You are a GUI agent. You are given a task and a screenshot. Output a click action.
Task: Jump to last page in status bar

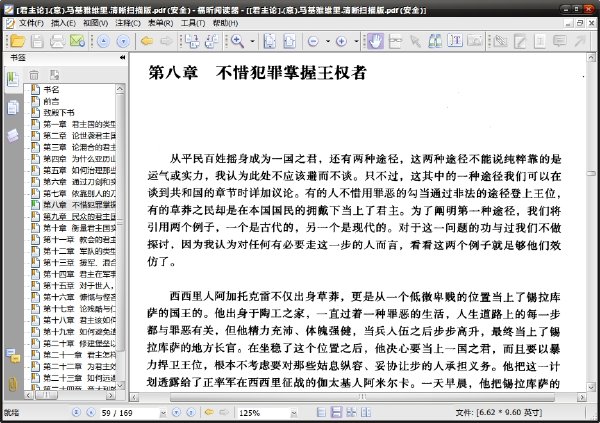pos(191,412)
